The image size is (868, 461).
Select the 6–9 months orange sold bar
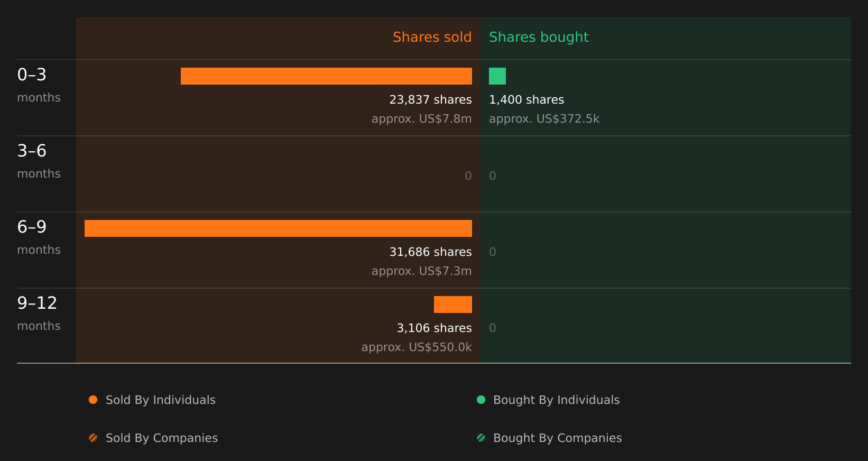click(278, 228)
